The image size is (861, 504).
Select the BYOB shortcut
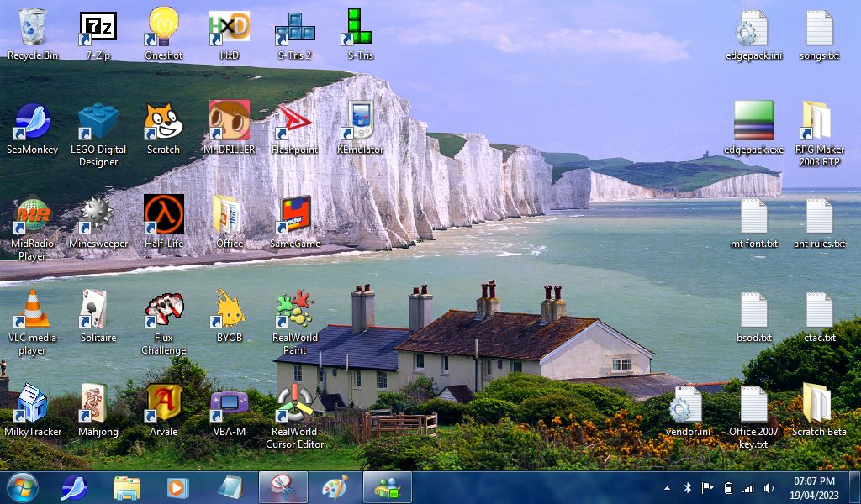click(229, 309)
